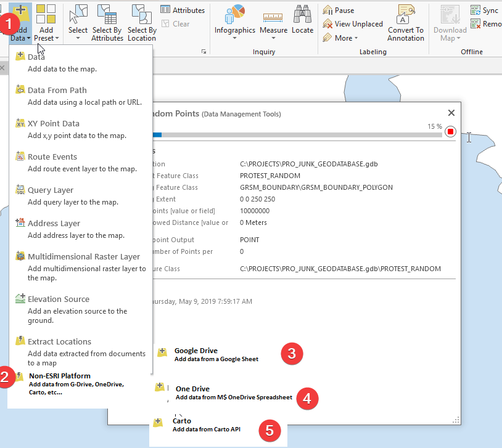Pause labeling with the Pause button
This screenshot has width=502, height=448.
click(339, 10)
